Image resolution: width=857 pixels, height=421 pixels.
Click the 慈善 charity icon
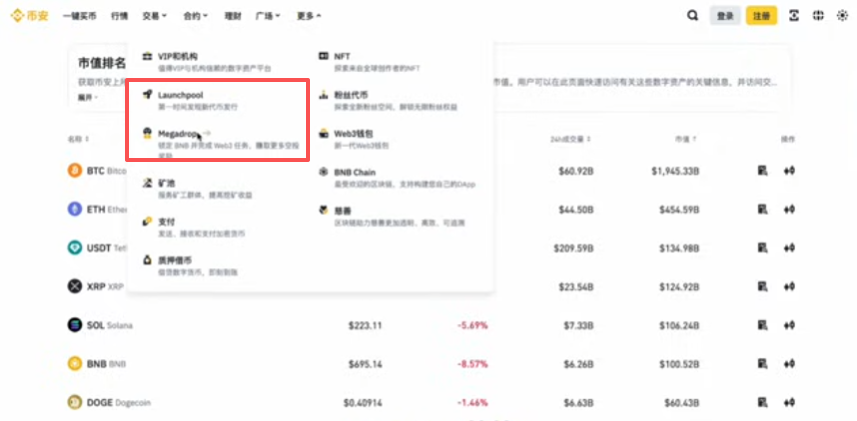[x=324, y=210]
